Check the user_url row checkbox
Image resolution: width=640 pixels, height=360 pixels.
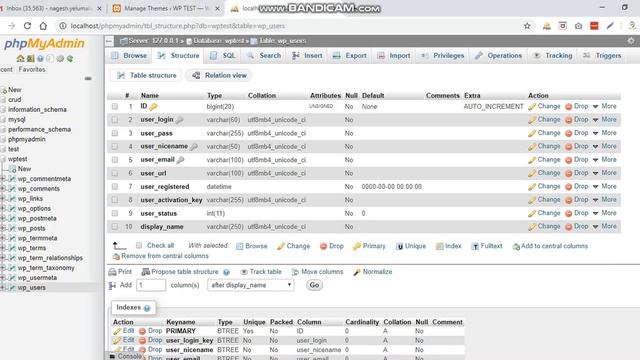(115, 173)
